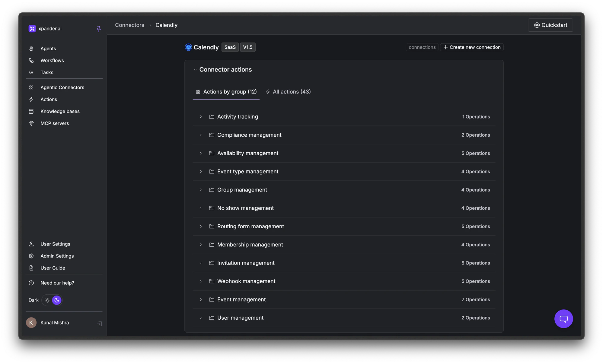Open the chat support bubble
Screen dimensions: 603x364
click(563, 319)
